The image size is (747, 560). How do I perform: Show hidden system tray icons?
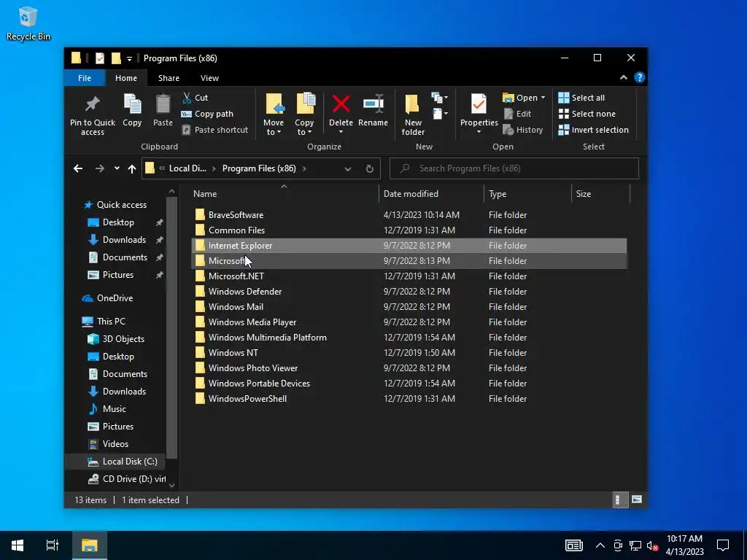coord(600,545)
